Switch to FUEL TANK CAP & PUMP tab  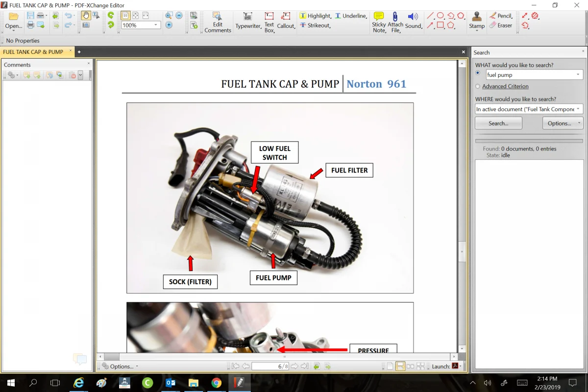point(33,52)
